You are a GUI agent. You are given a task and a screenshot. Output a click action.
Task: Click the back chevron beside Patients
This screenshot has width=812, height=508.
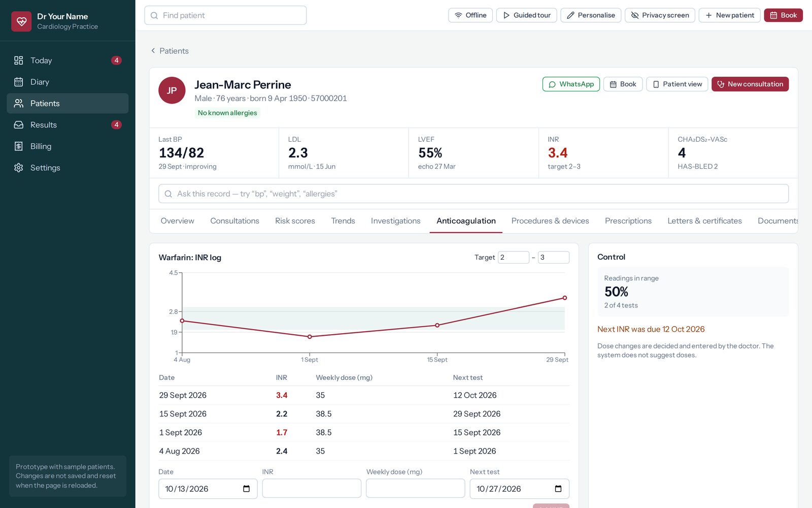point(153,51)
